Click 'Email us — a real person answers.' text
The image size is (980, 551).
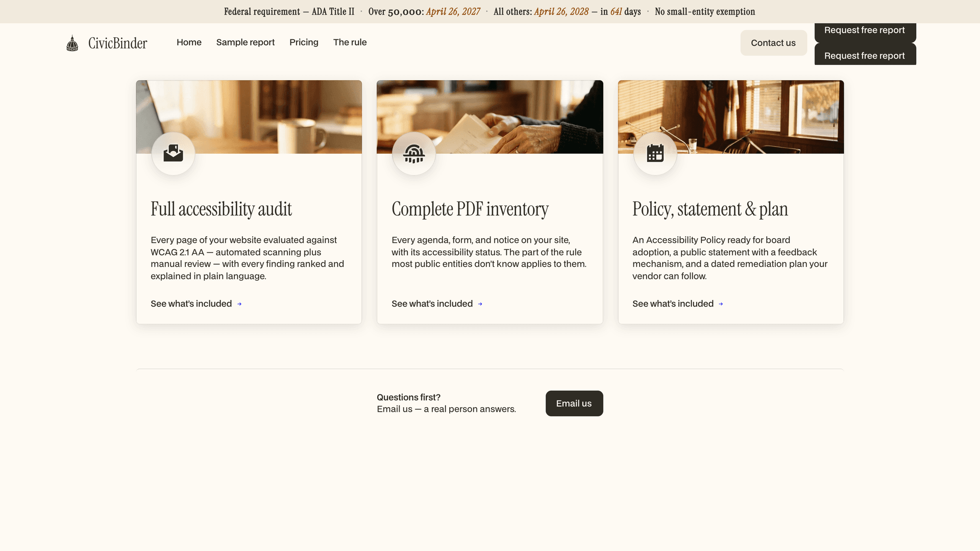pos(447,409)
